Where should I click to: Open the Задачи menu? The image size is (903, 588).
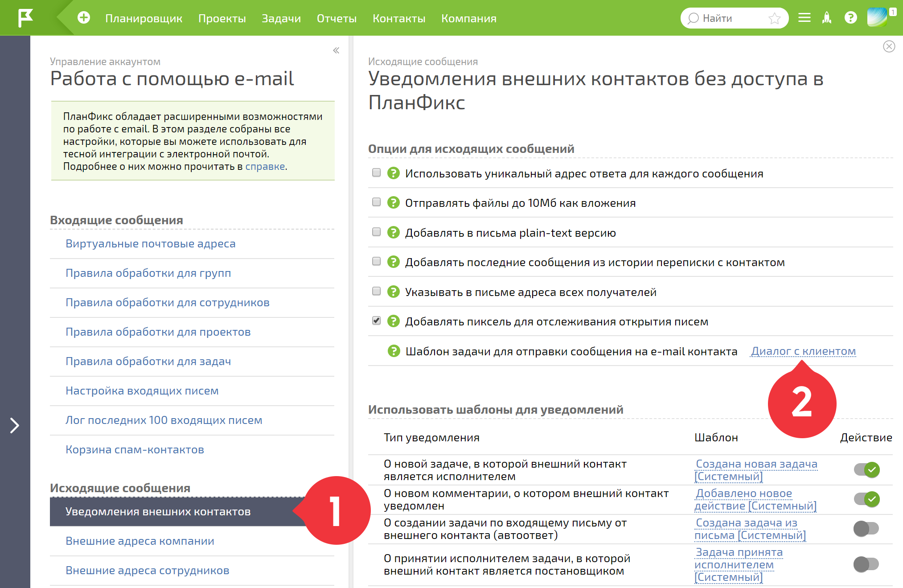(x=281, y=18)
